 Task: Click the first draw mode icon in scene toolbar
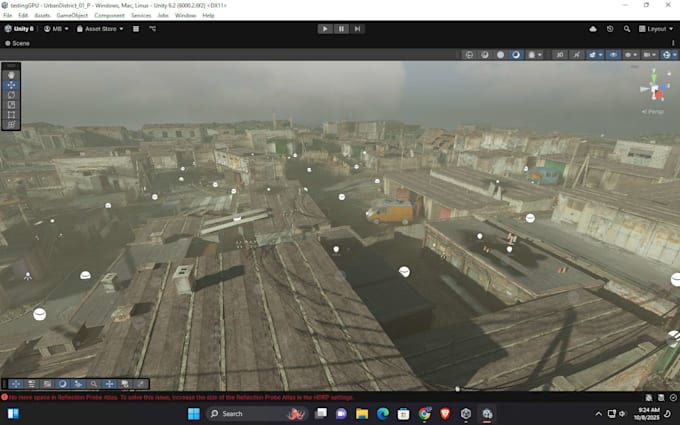tap(469, 55)
